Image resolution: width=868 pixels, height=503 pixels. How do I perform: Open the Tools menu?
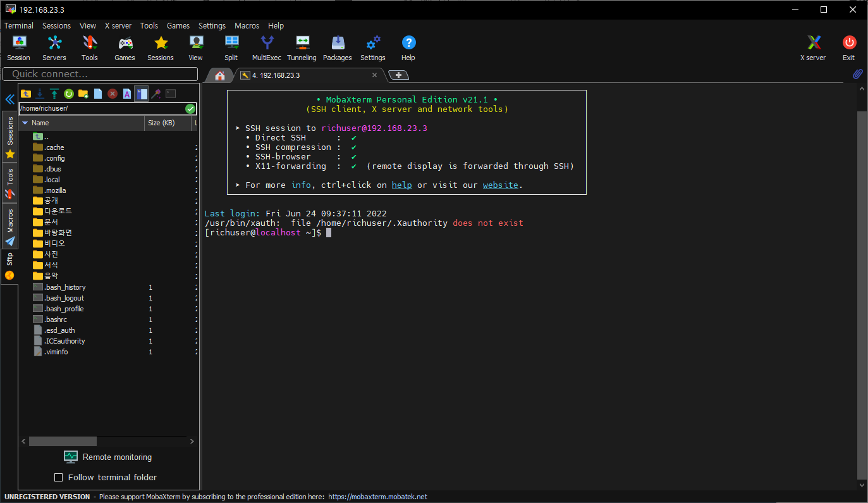coord(149,26)
